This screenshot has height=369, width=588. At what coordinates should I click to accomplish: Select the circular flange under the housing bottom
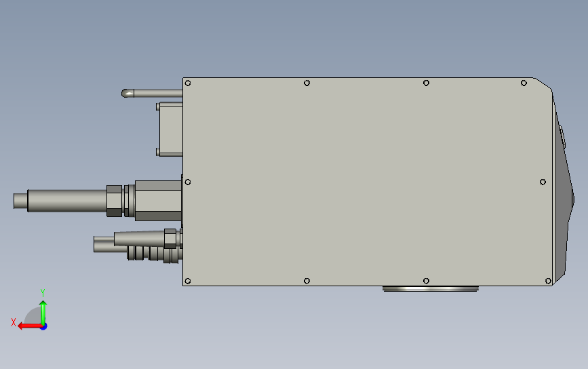(x=431, y=289)
